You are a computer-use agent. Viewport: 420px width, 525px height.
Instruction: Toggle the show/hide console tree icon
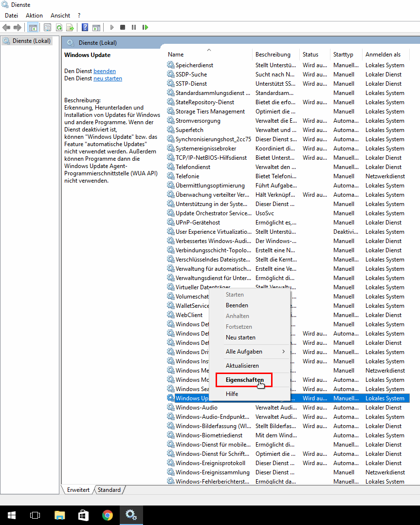point(33,27)
